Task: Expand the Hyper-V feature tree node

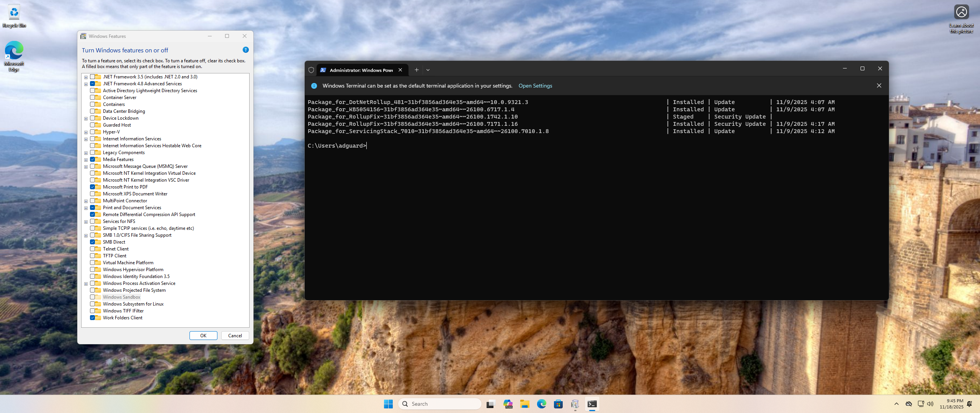Action: [86, 132]
